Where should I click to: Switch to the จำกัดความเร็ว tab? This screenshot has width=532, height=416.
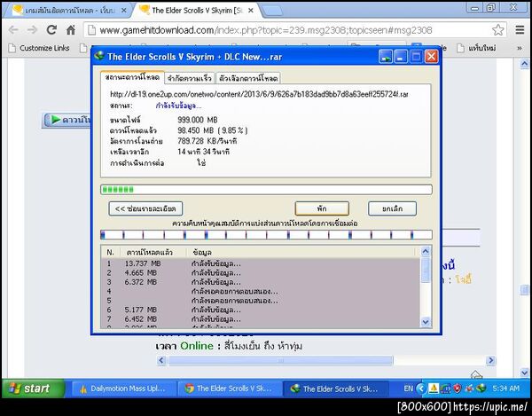coord(190,78)
